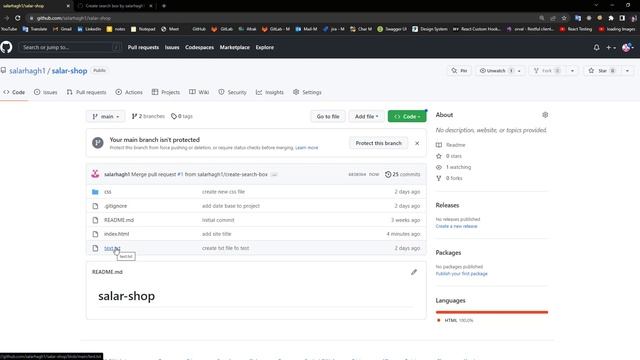Viewport: 640px width, 360px height.
Task: Open the notifications bell
Action: coord(596,47)
